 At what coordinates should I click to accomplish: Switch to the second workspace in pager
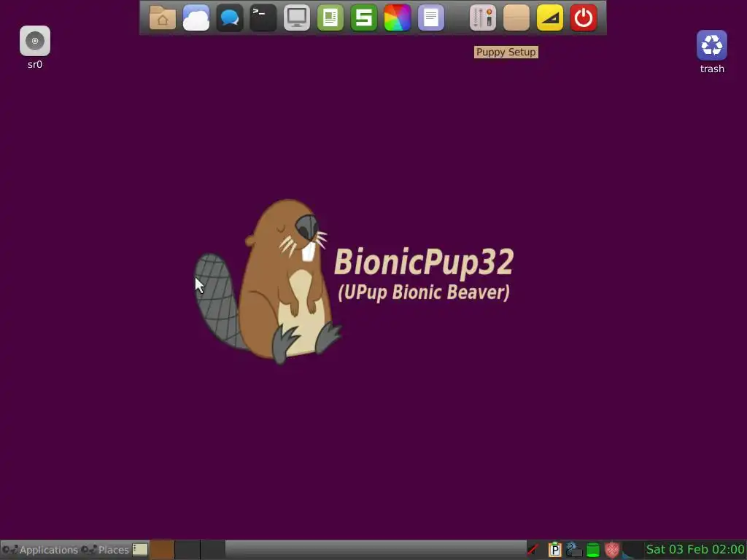click(x=187, y=550)
